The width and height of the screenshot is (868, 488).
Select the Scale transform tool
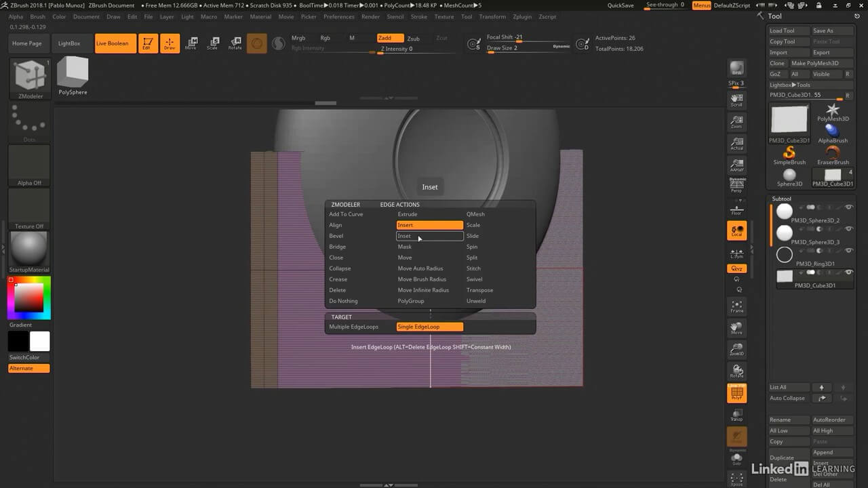(212, 43)
